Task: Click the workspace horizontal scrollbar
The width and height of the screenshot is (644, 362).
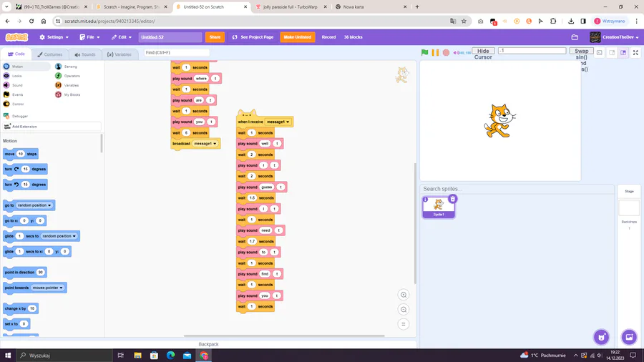Action: tap(284, 336)
